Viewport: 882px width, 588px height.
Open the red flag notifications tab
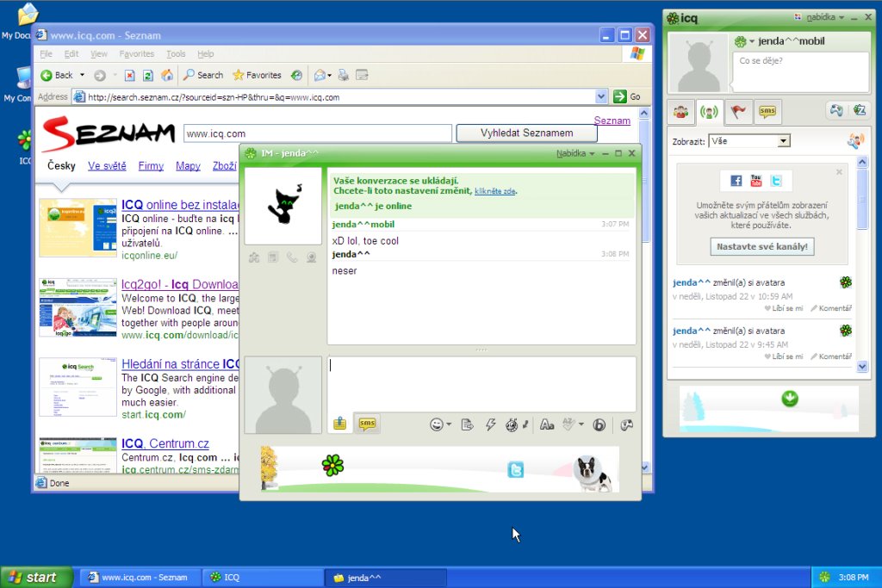pyautogui.click(x=738, y=112)
